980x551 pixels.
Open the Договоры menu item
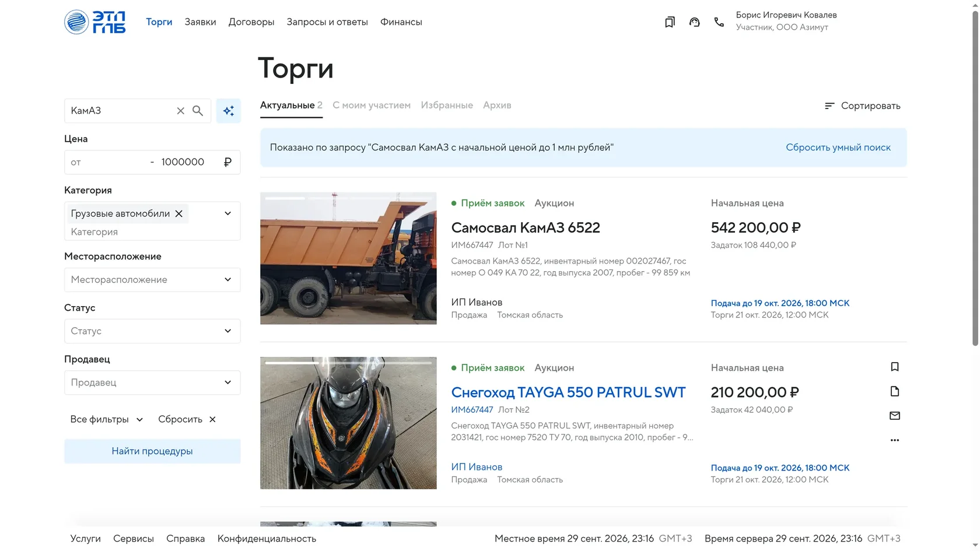click(251, 22)
